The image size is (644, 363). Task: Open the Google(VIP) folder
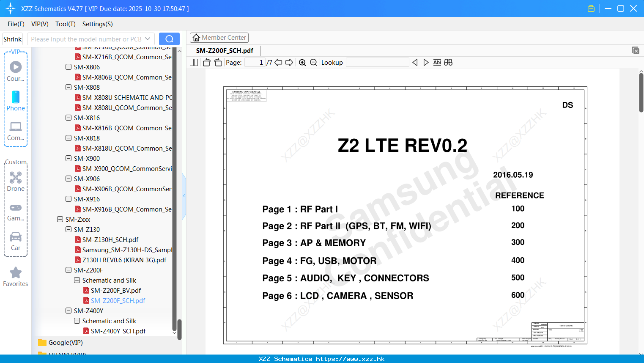(66, 343)
